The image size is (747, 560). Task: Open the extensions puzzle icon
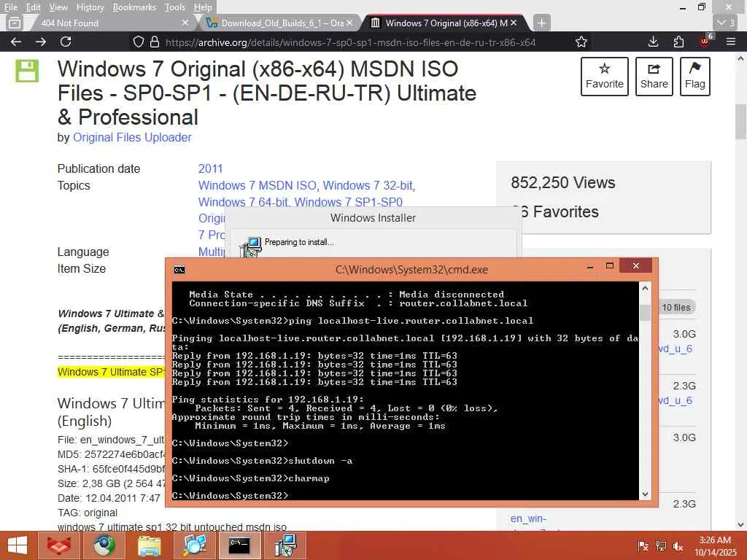tap(678, 42)
